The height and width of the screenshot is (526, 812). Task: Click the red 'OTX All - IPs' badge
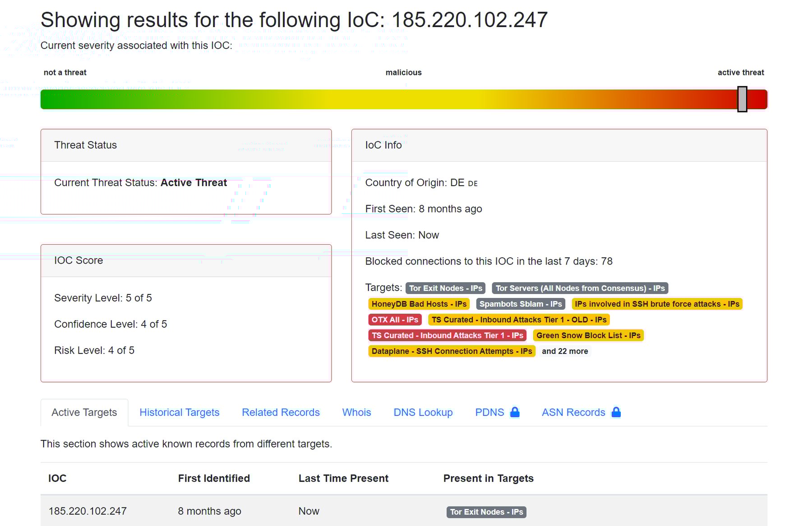tap(395, 320)
